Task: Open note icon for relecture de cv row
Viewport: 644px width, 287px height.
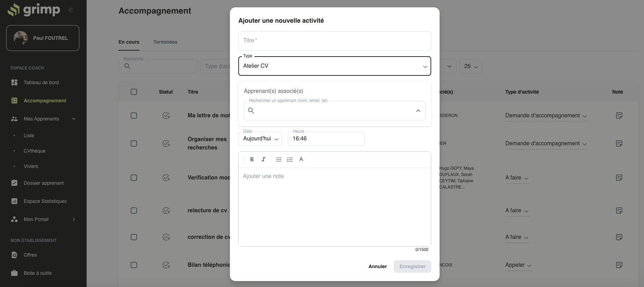Action: (x=619, y=211)
